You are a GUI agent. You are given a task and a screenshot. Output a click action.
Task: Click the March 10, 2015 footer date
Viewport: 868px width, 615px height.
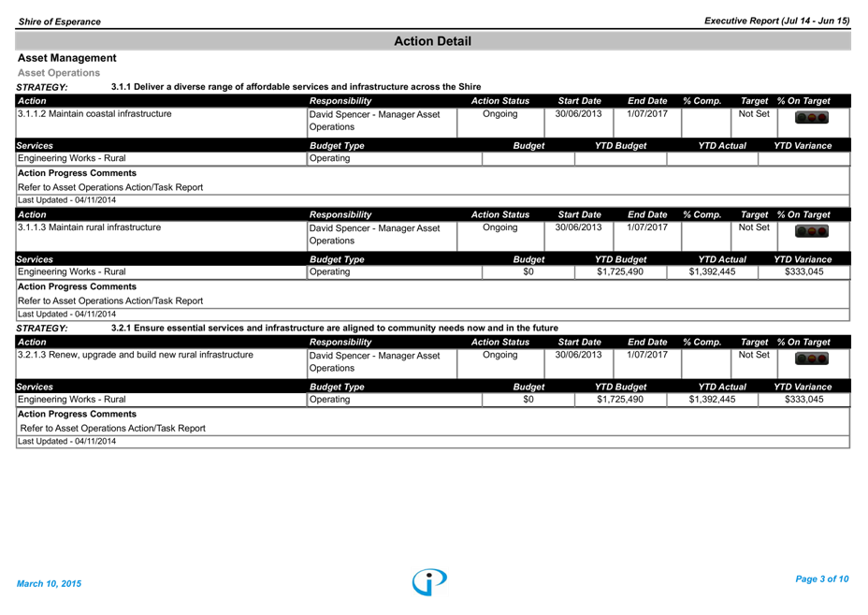point(50,583)
